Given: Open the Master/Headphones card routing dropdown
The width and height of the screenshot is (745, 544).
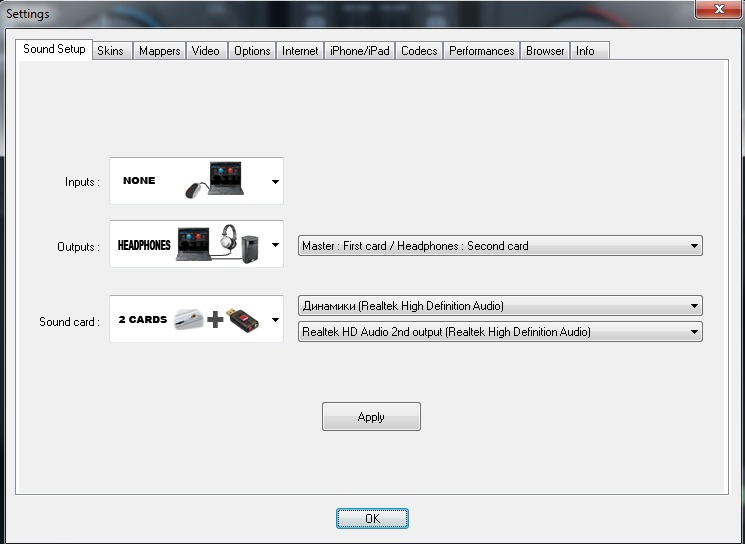Looking at the screenshot, I should point(500,246).
